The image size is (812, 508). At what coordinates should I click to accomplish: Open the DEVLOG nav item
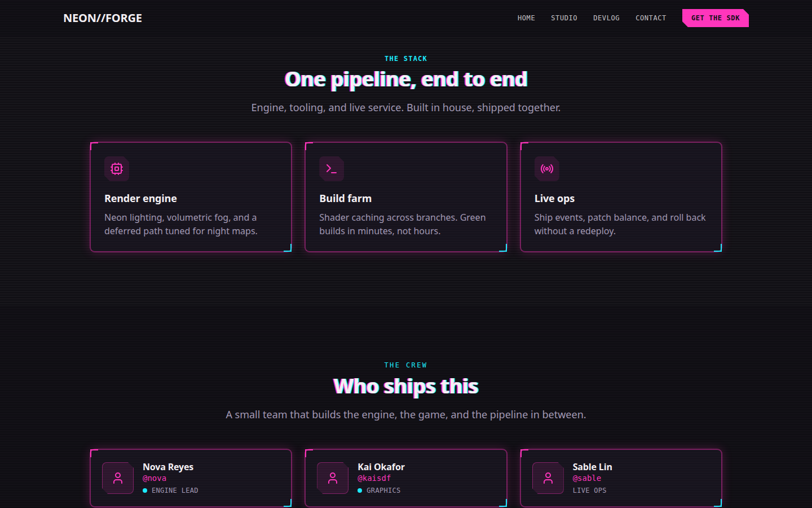point(606,18)
